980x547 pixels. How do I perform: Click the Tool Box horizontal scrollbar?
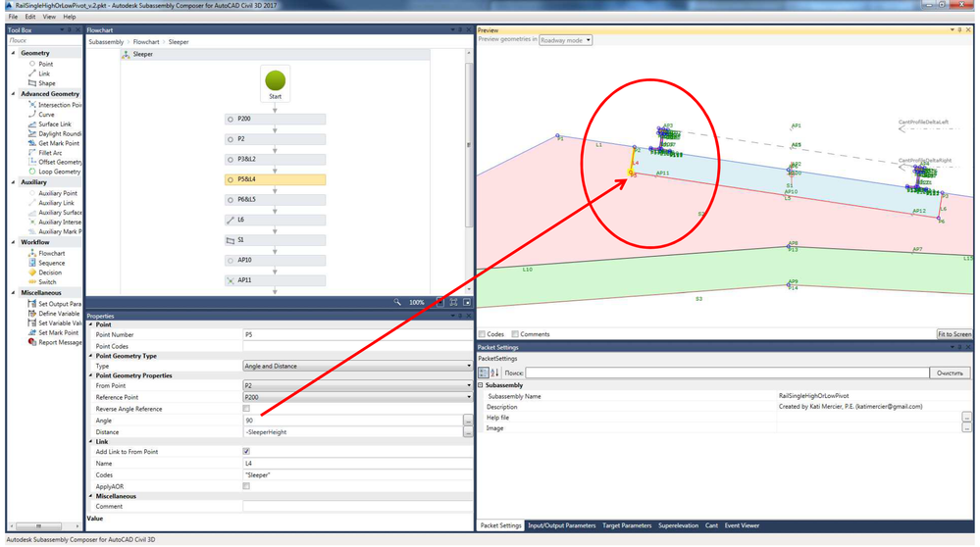pyautogui.click(x=39, y=526)
